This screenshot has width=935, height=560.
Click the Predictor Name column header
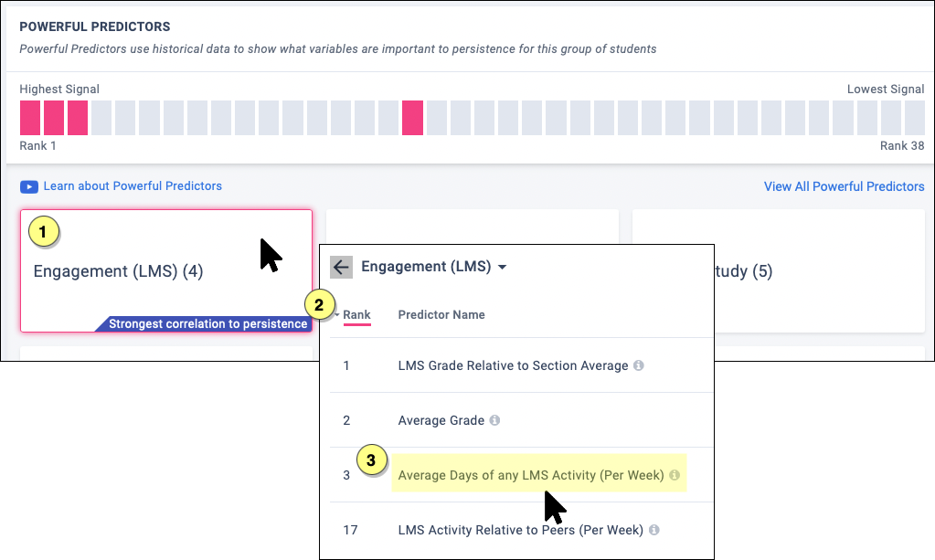(441, 314)
